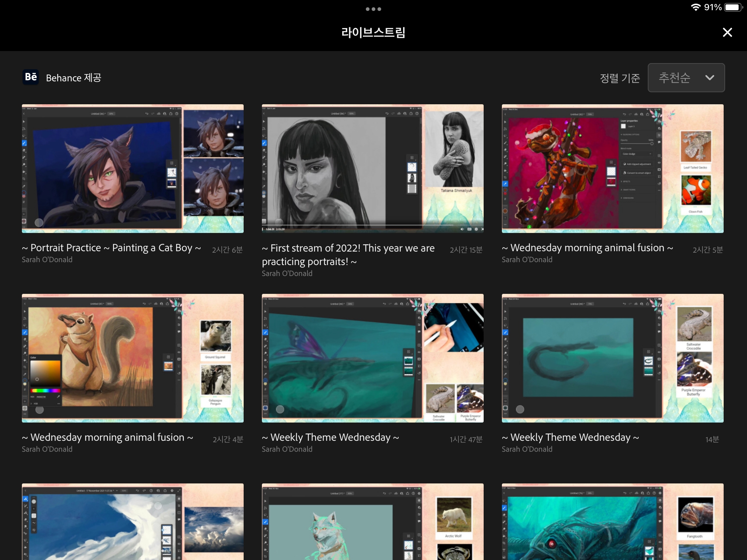Open the cloud painting stream thumbnail
This screenshot has width=747, height=560.
pos(132,522)
